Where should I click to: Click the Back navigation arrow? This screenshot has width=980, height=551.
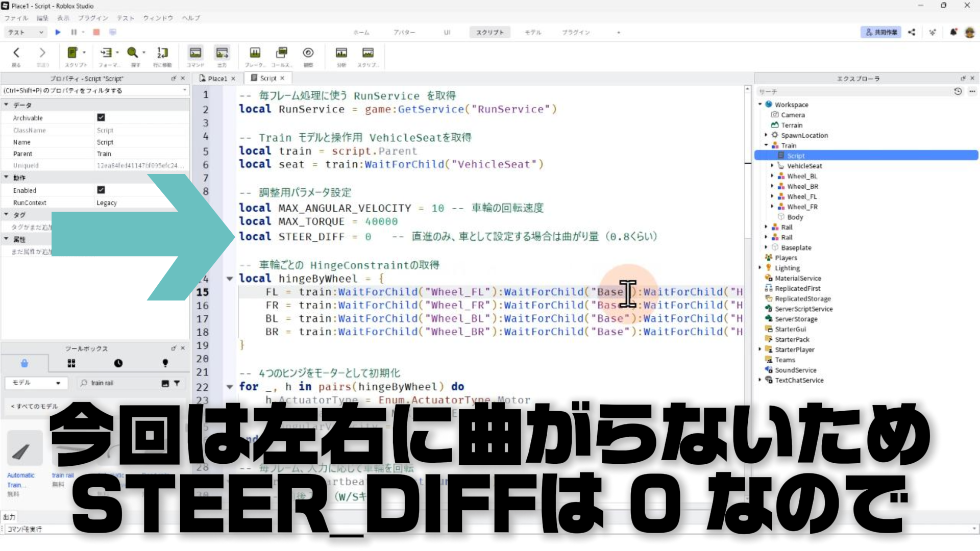pyautogui.click(x=16, y=53)
